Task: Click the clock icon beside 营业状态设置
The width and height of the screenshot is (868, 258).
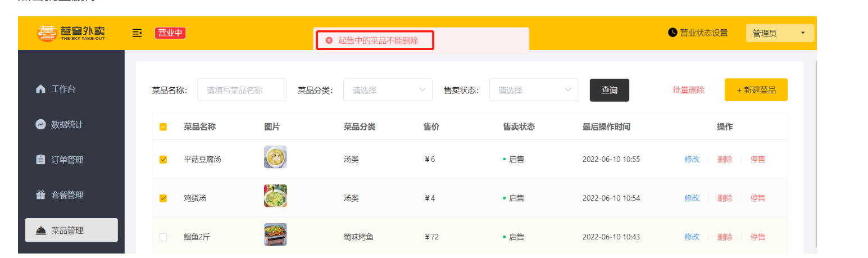Action: click(x=672, y=33)
